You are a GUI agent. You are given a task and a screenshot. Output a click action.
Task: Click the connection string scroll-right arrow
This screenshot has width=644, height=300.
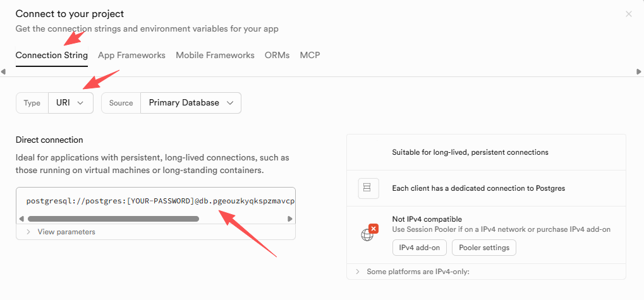(x=290, y=219)
